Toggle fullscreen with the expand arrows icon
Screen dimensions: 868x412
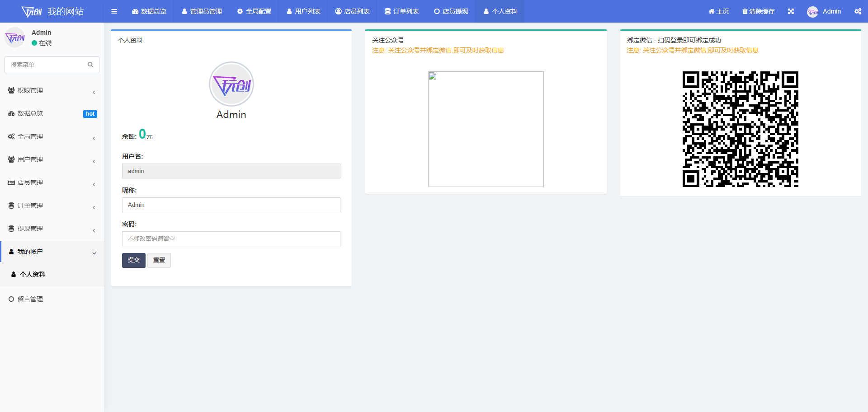pos(791,11)
